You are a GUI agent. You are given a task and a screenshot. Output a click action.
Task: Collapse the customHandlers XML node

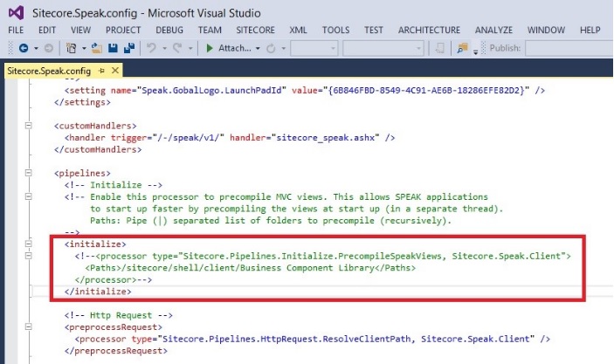tap(28, 126)
